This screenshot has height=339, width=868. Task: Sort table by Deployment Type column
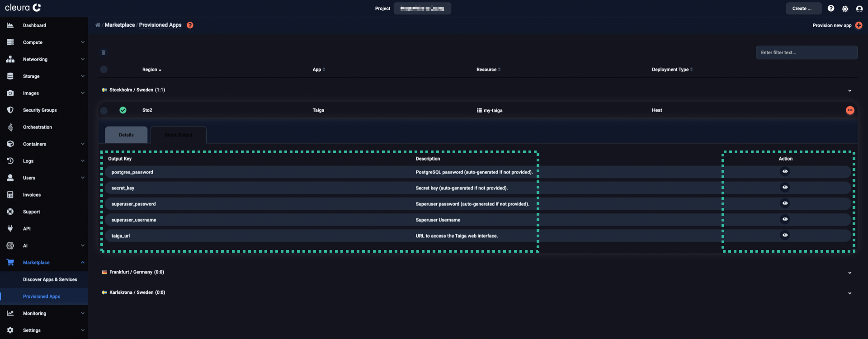(x=672, y=70)
